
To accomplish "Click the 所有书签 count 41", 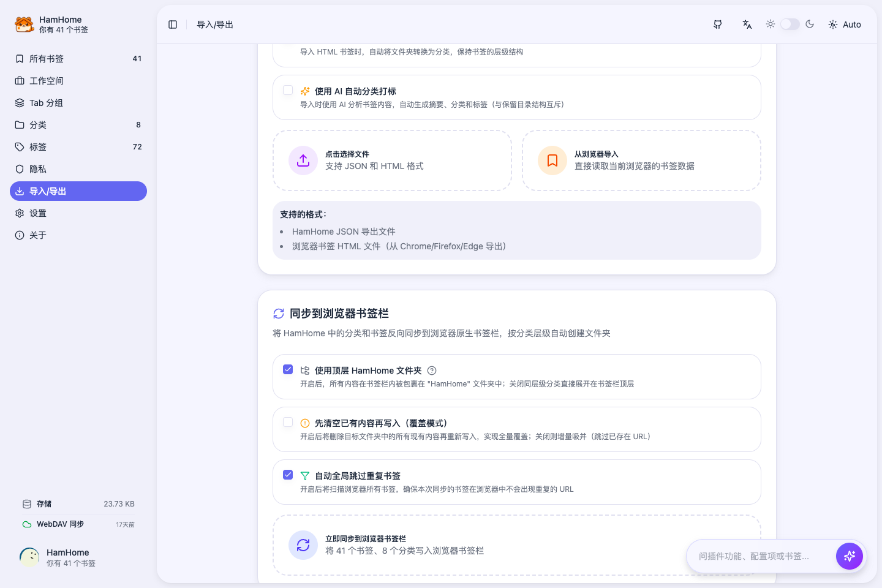I will (x=137, y=59).
